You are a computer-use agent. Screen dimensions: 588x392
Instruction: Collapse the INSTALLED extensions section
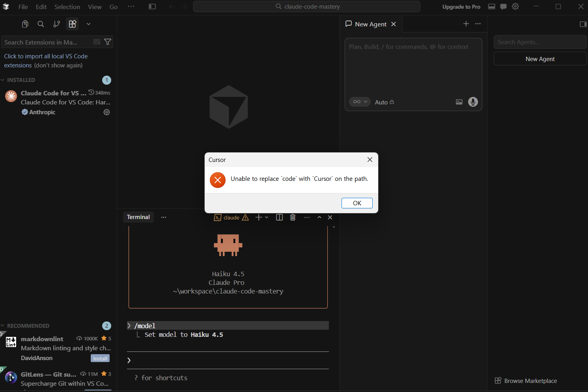click(21, 80)
